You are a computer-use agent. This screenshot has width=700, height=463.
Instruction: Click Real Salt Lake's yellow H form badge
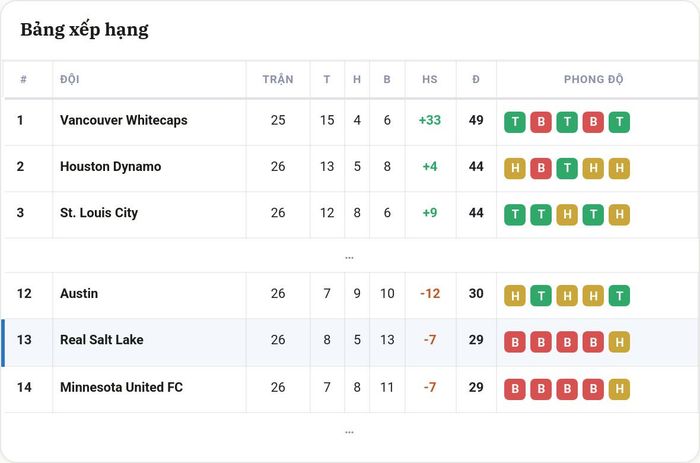point(619,342)
